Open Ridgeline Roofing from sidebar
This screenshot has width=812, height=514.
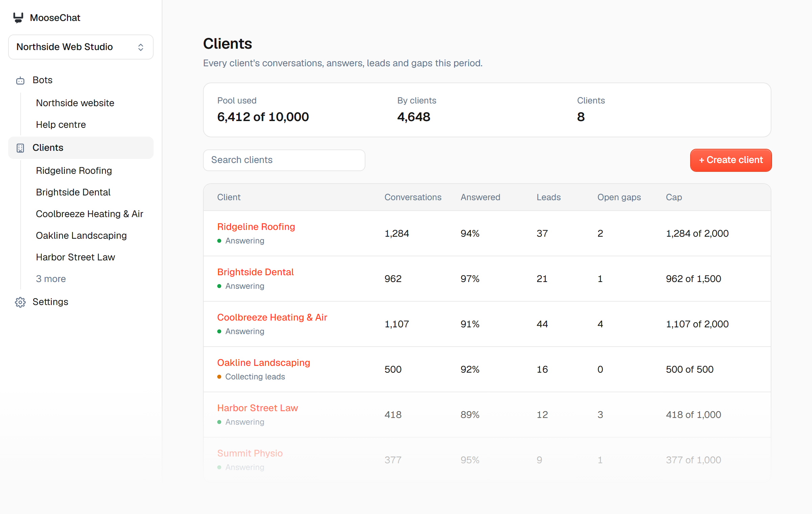click(74, 171)
